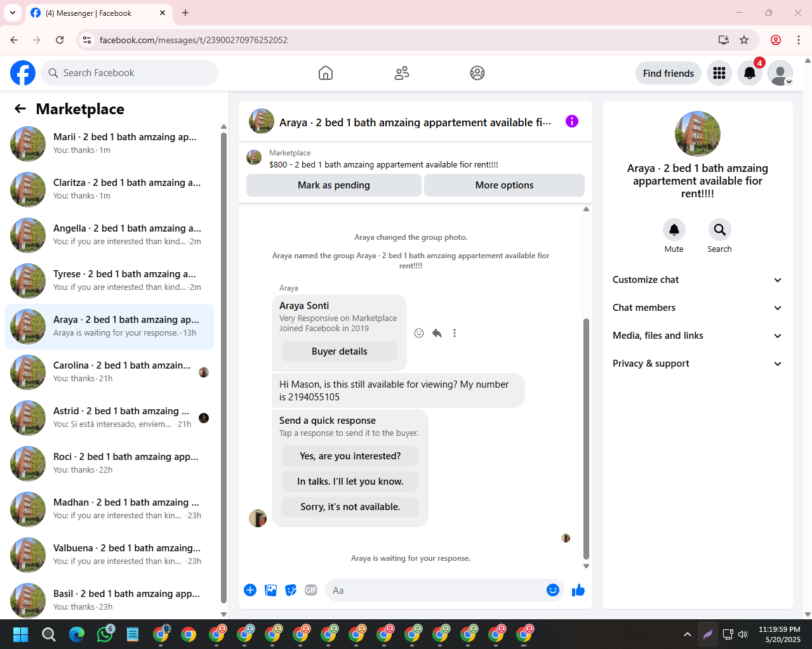Viewport: 812px width, 649px height.
Task: Open Buyer details button
Action: point(339,351)
